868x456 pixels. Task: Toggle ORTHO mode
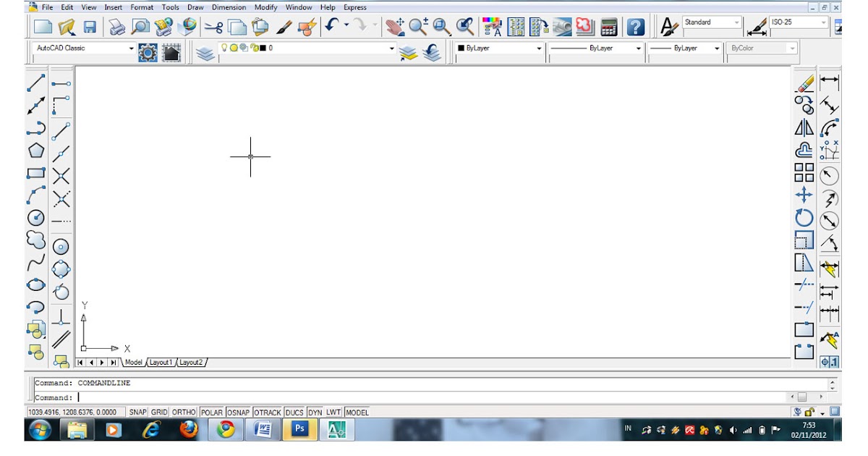(184, 412)
